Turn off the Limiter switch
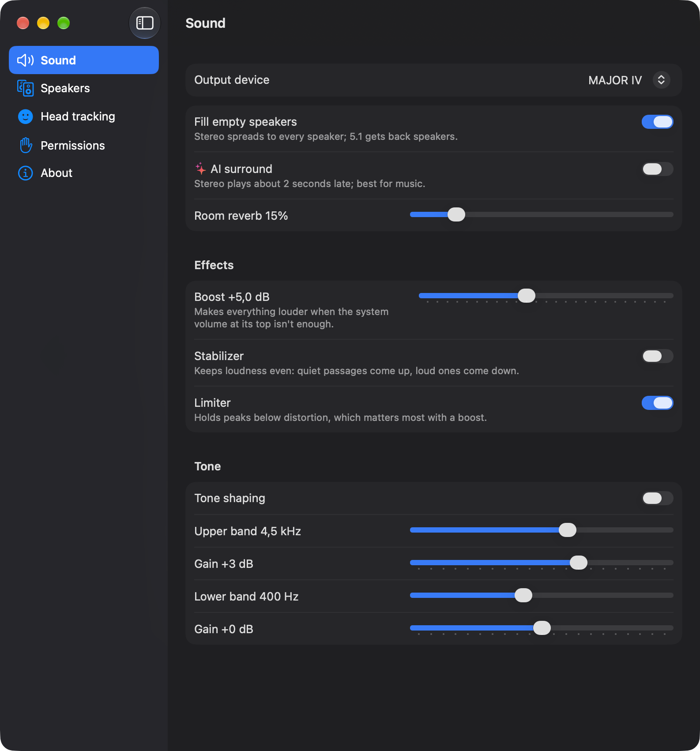Image resolution: width=700 pixels, height=751 pixels. pos(657,403)
